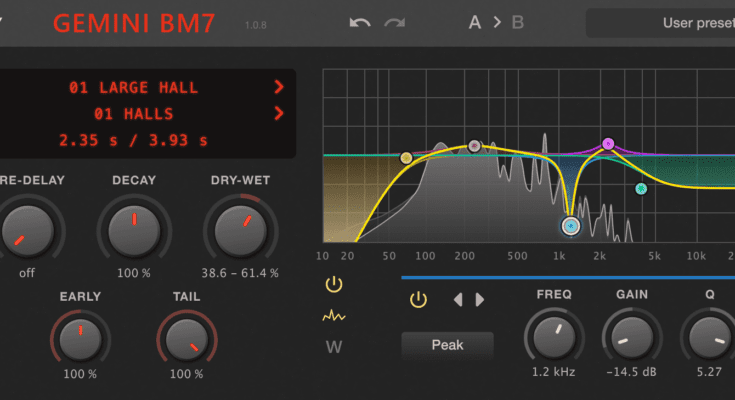The width and height of the screenshot is (735, 400).
Task: Toggle the EQ band power button
Action: (418, 299)
